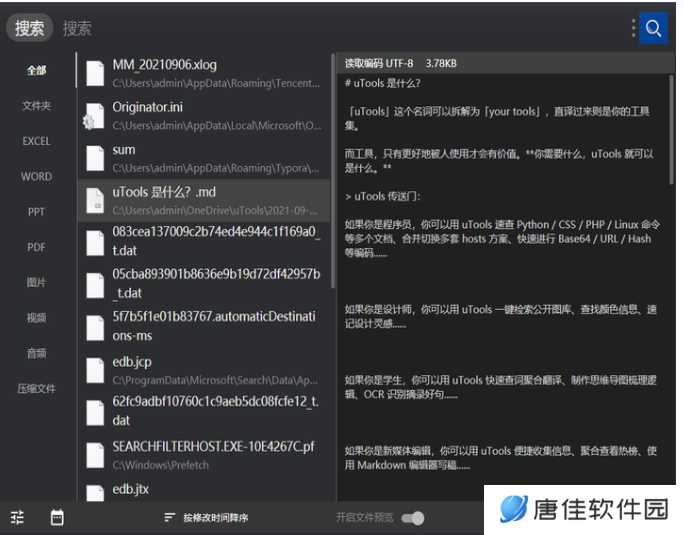Click the uTools 是什么.md file icon

pos(95,201)
